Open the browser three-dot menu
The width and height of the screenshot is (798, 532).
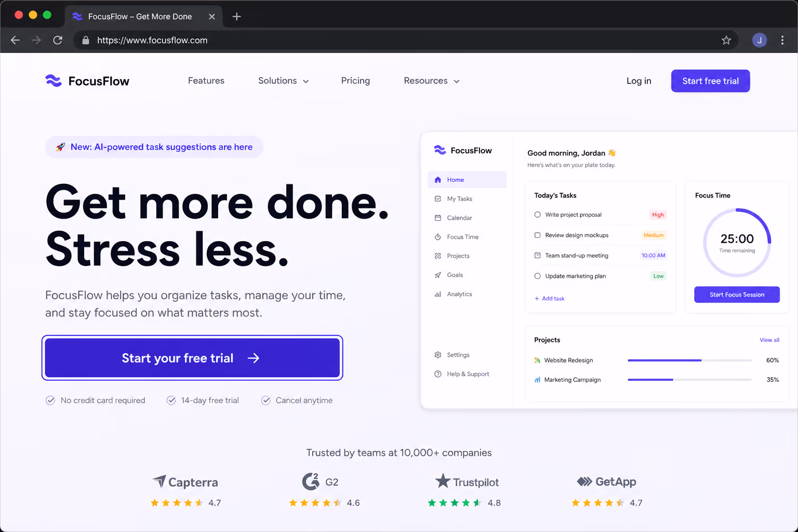point(782,40)
